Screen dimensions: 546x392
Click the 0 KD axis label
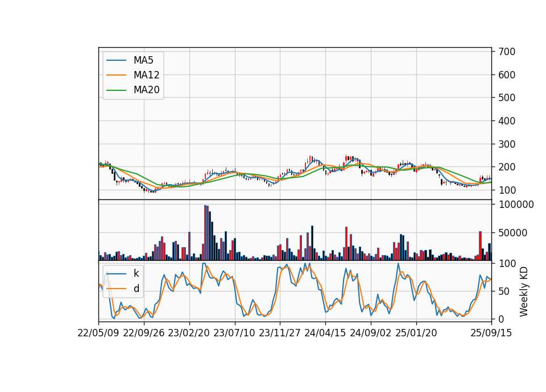pos(502,319)
